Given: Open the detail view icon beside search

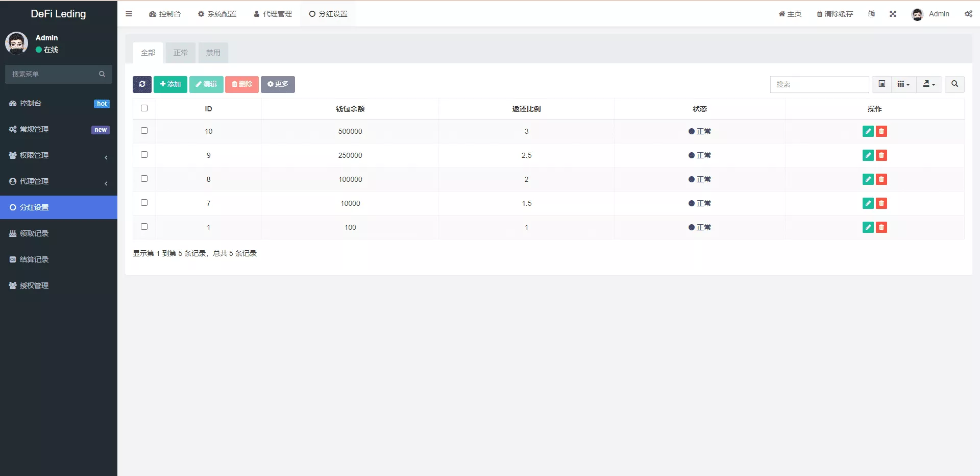Looking at the screenshot, I should [x=881, y=84].
